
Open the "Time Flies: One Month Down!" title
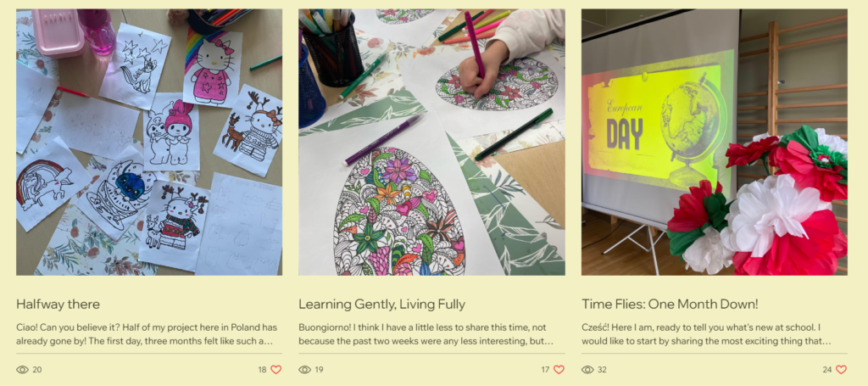670,304
